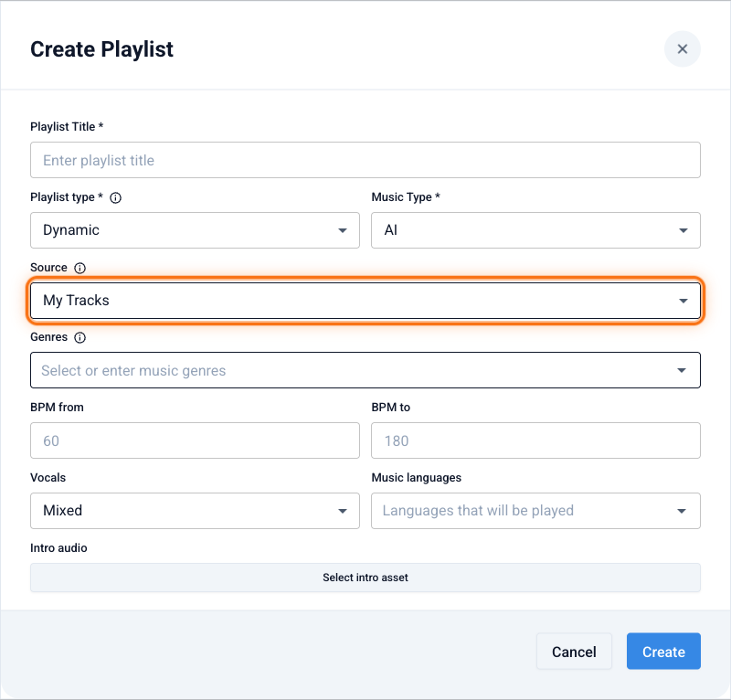This screenshot has height=700, width=731.
Task: Open the Playlist type info icon
Action: click(x=115, y=197)
